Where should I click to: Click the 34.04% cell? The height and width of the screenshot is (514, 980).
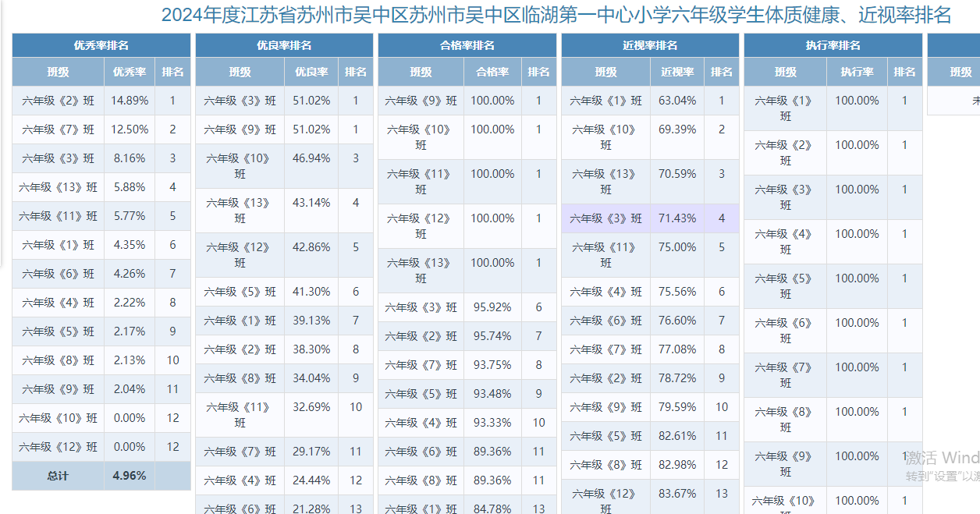coord(311,378)
